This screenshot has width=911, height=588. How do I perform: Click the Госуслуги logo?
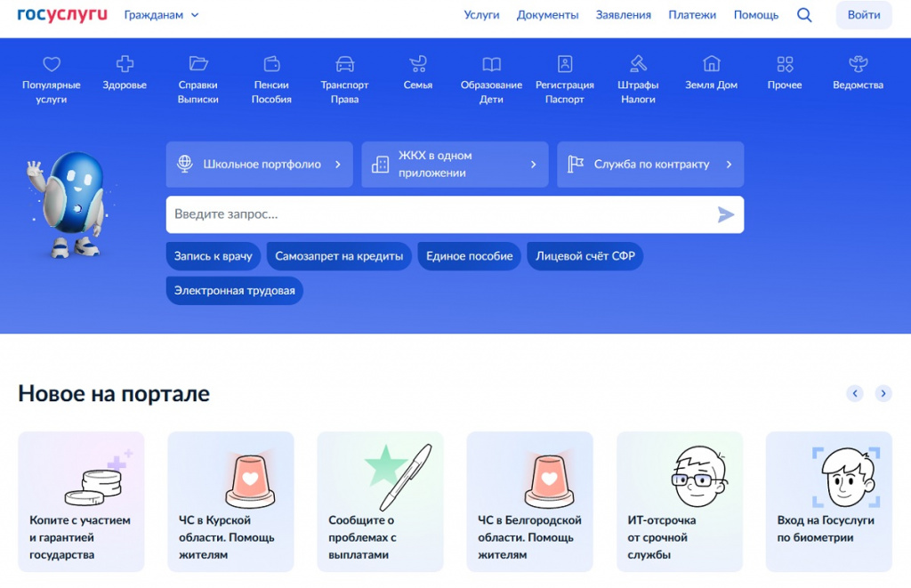pos(62,14)
